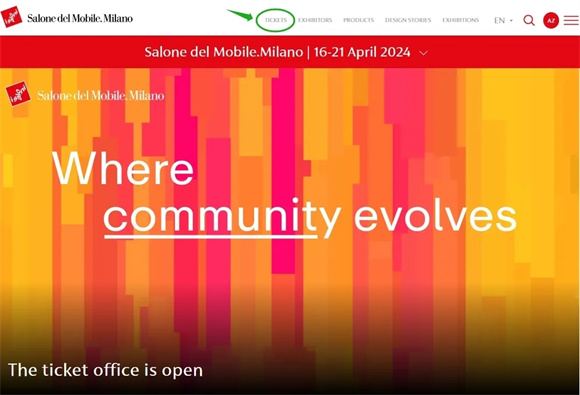Image resolution: width=580 pixels, height=395 pixels.
Task: Click the red logo badge on hero image
Action: tap(18, 94)
